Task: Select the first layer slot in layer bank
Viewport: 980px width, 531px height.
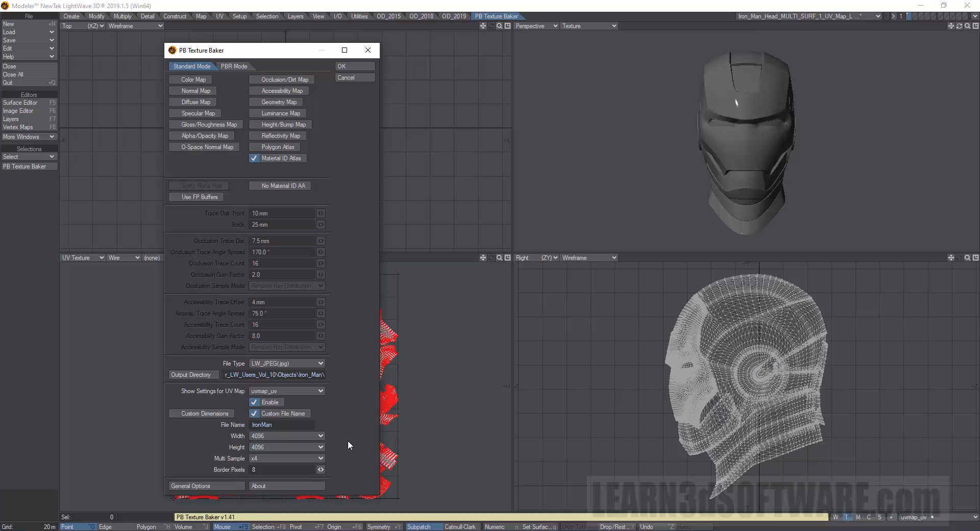Action: click(909, 16)
